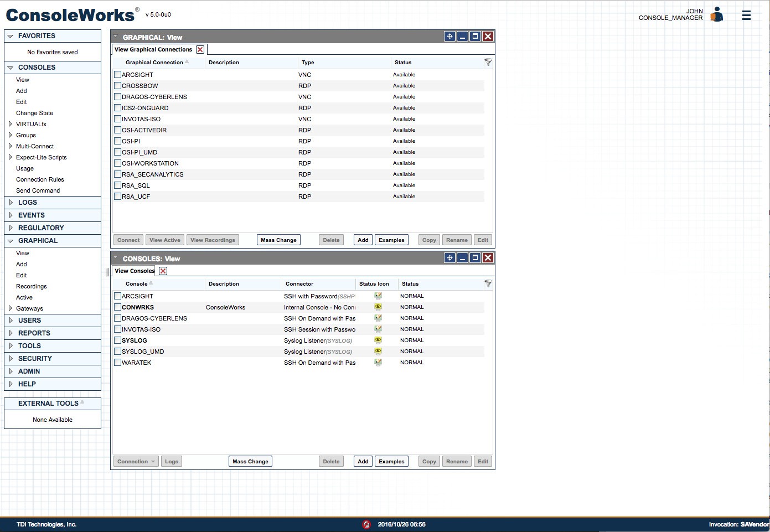Image resolution: width=770 pixels, height=532 pixels.
Task: Sort by Type column header
Action: click(308, 62)
